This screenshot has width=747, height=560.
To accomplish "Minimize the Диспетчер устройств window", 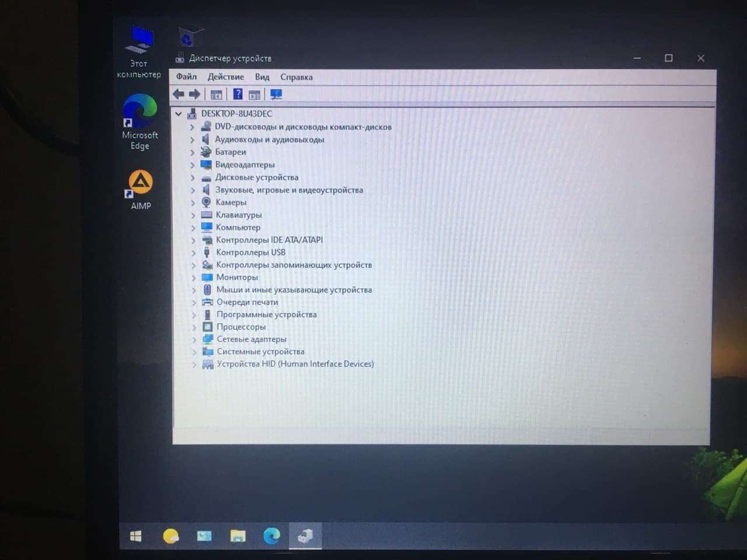I will point(637,58).
